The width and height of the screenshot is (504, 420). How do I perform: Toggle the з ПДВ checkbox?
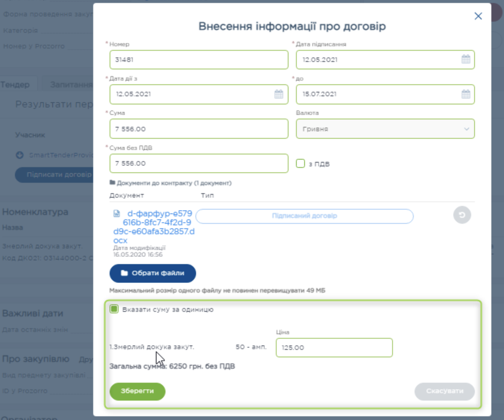coord(300,163)
